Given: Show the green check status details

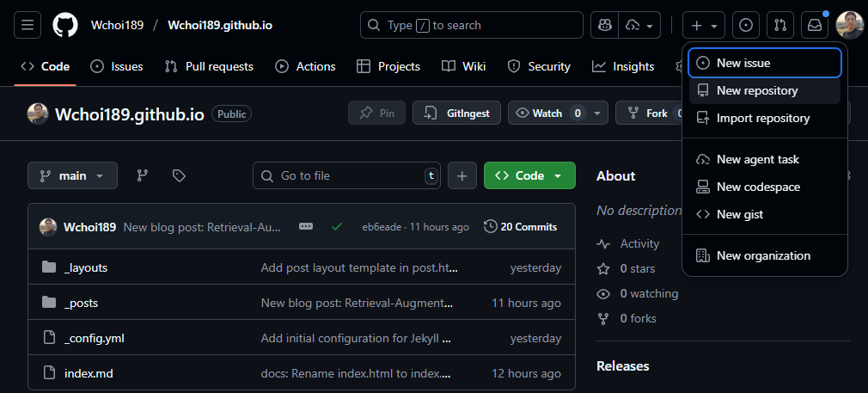Looking at the screenshot, I should pos(337,227).
